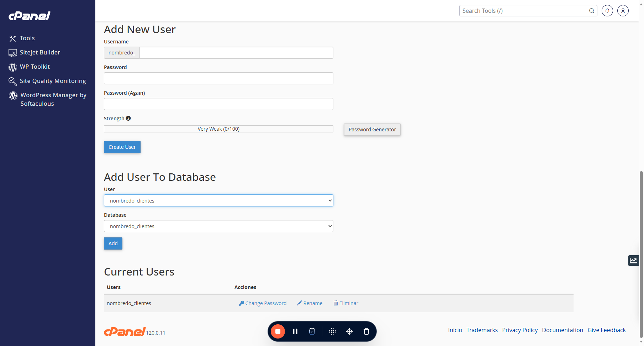
Task: Open the notifications bell icon
Action: 607,11
